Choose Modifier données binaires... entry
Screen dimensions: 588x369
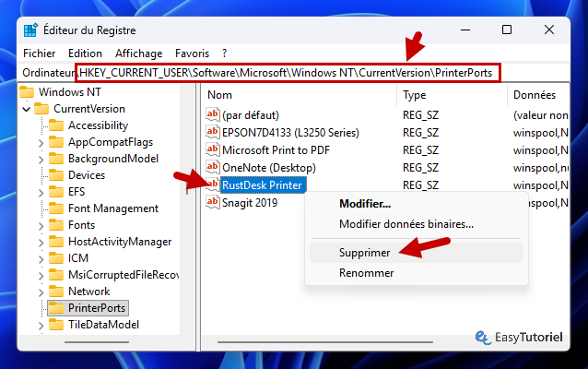pyautogui.click(x=417, y=224)
